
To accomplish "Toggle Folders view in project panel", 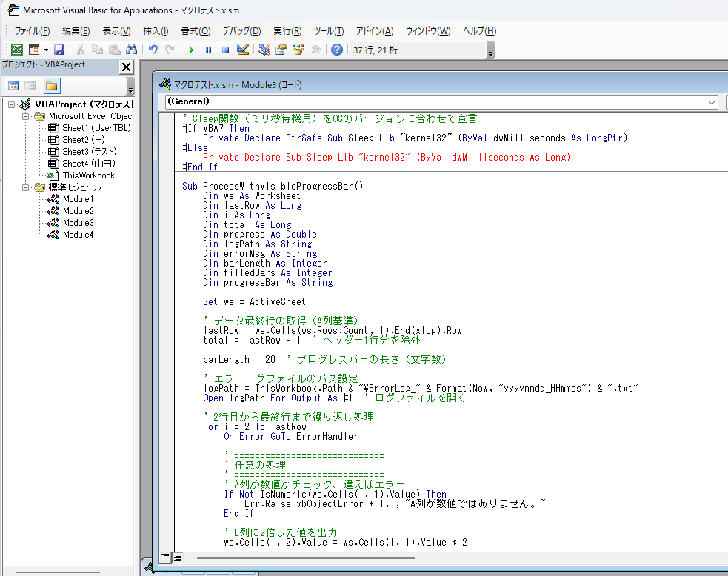I will [x=51, y=86].
